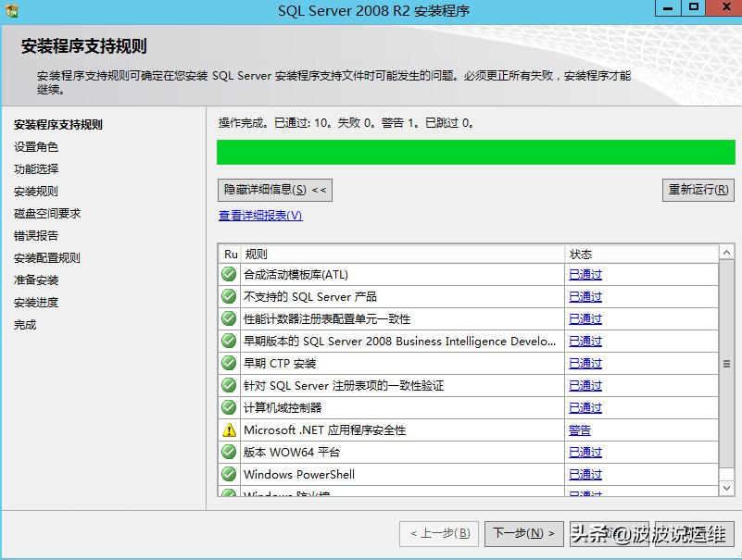Select 错误报告 in the left sidebar

pyautogui.click(x=38, y=236)
